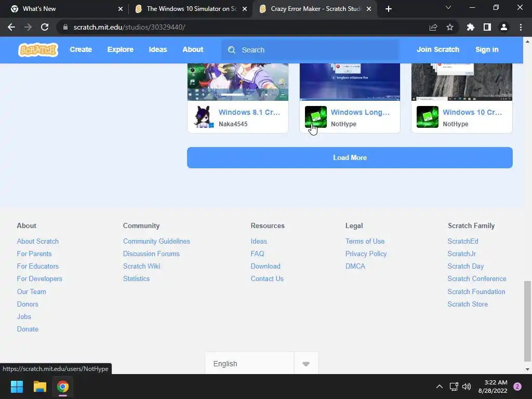Click the browser forward arrow

(28, 27)
